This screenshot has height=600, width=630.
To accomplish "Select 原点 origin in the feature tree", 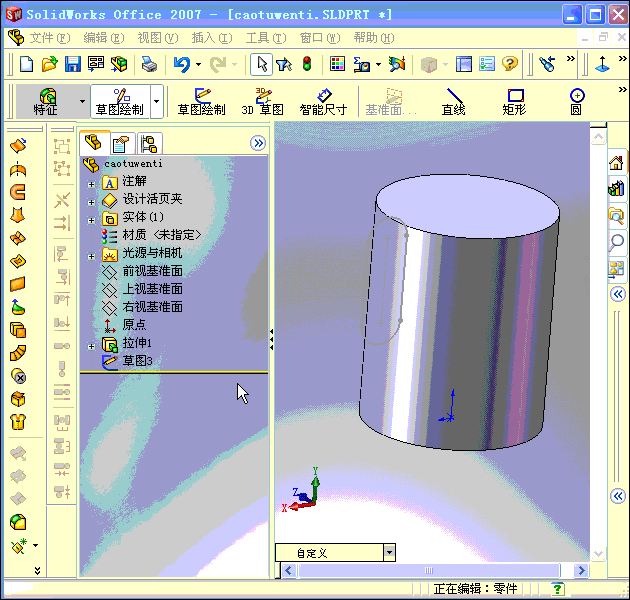I will pyautogui.click(x=134, y=325).
